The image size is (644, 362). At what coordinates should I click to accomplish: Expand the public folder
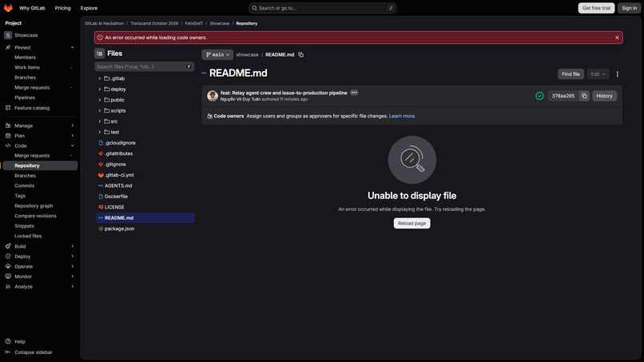click(x=99, y=100)
